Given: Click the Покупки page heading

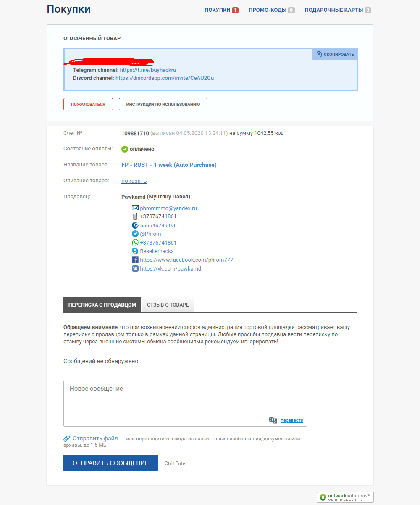Looking at the screenshot, I should click(68, 9).
